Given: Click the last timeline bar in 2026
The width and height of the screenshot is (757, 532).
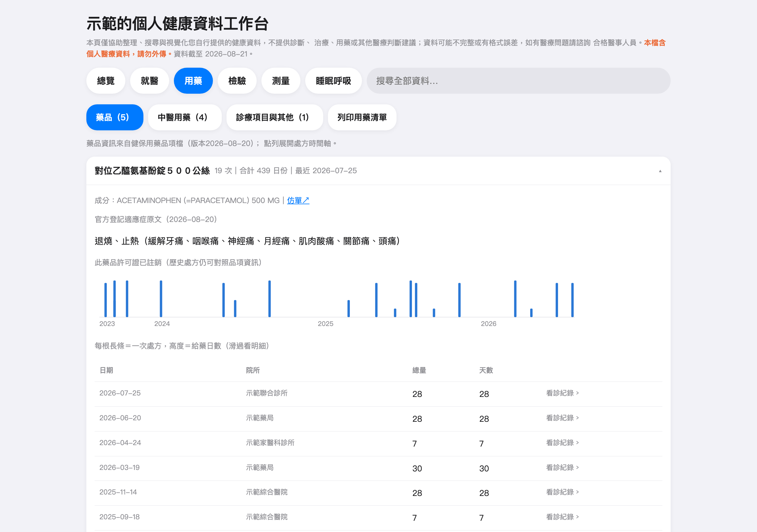Looking at the screenshot, I should coord(572,300).
